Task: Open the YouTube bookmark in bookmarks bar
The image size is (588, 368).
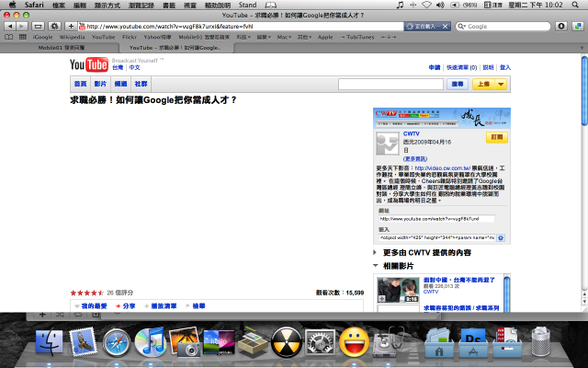Action: (104, 37)
